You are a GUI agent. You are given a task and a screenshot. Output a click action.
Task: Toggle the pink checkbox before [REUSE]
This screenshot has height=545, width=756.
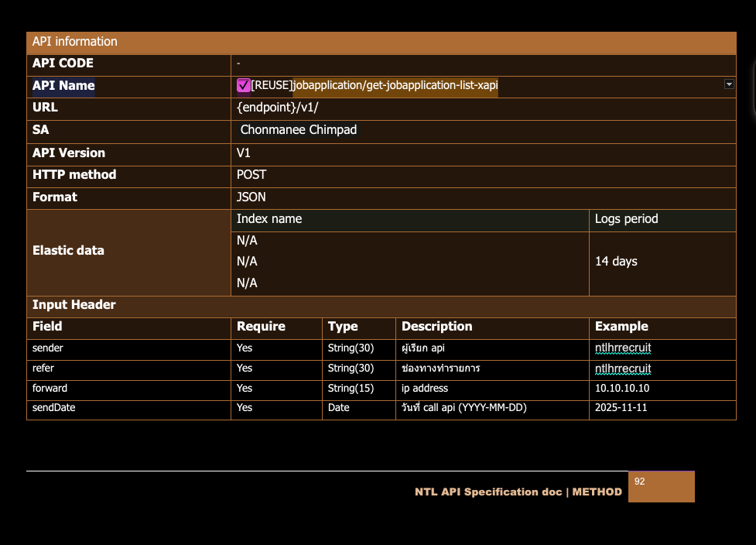243,86
